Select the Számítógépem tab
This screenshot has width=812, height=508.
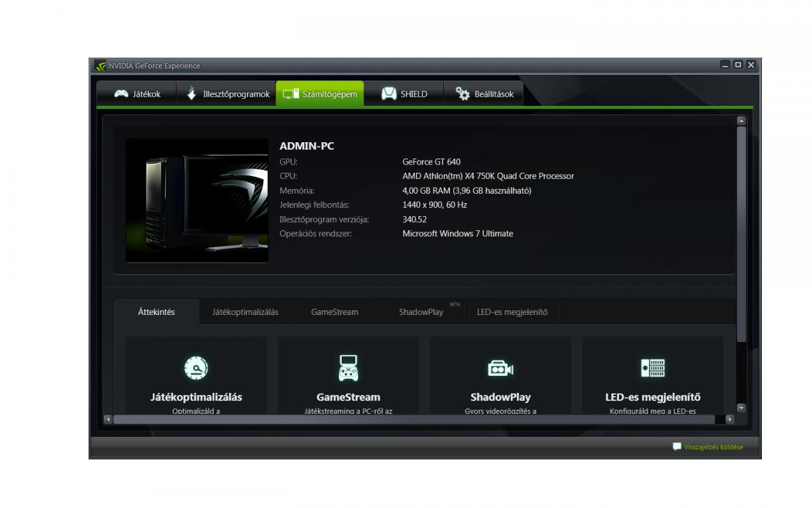[320, 94]
